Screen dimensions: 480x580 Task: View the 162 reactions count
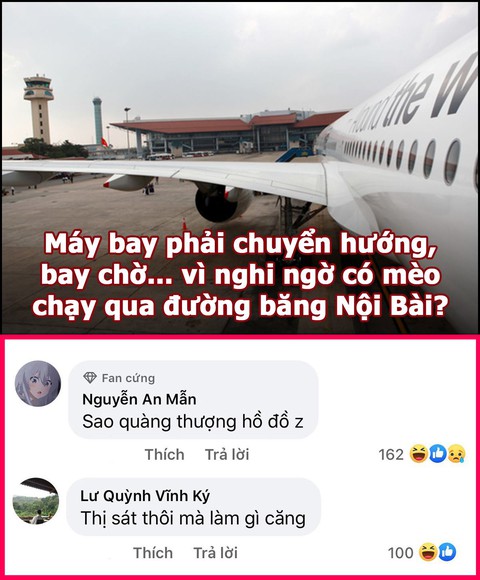[391, 454]
